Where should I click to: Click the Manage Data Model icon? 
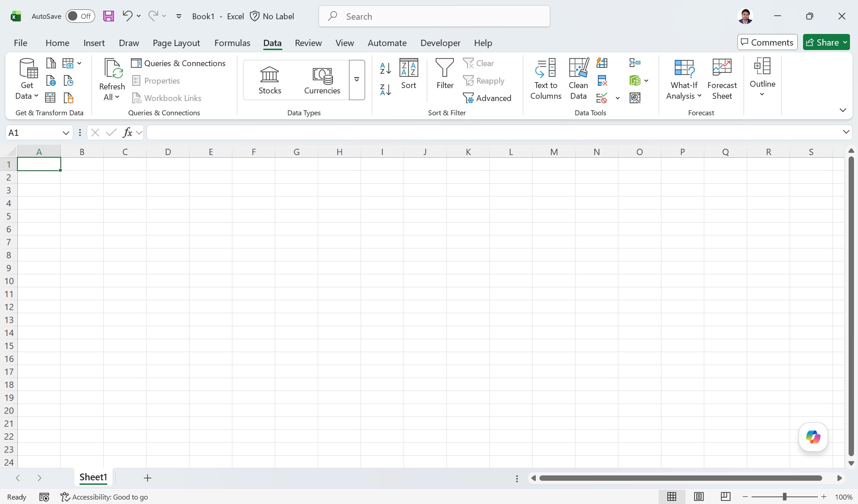point(635,98)
